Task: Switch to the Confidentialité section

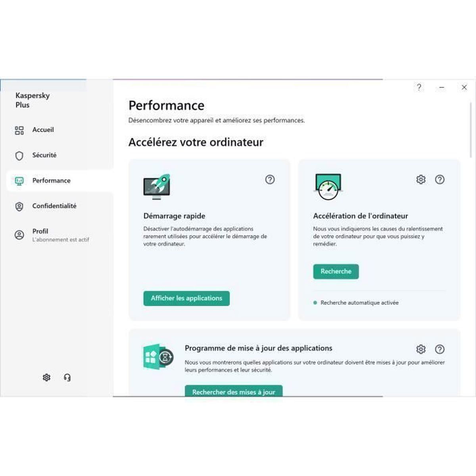Action: 54,206
